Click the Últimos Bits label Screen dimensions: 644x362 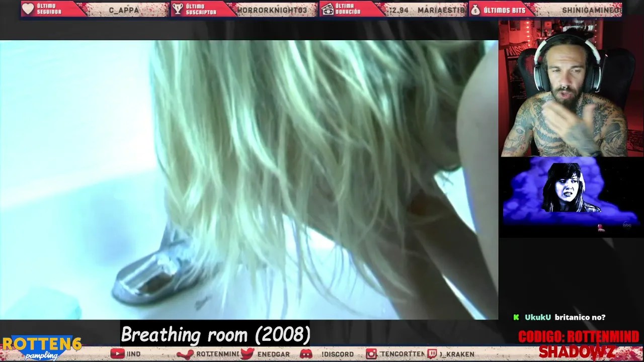click(504, 10)
